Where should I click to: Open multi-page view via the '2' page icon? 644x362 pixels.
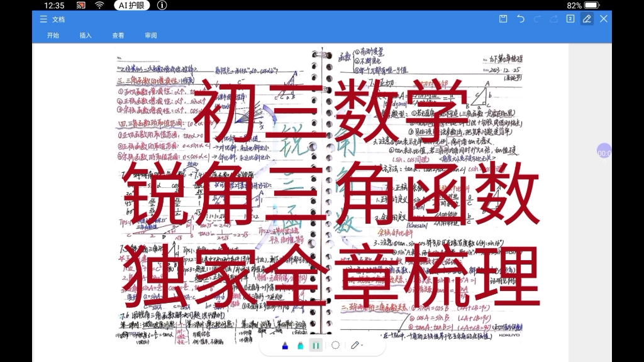570,19
